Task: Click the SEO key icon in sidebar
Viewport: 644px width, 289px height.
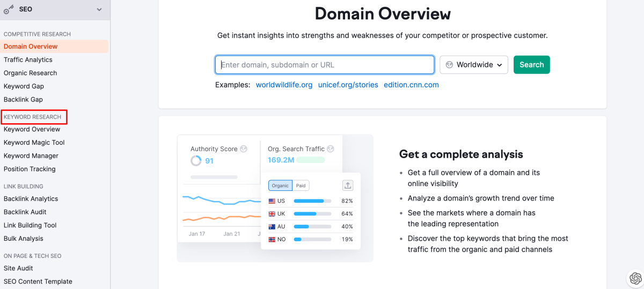Action: (9, 9)
